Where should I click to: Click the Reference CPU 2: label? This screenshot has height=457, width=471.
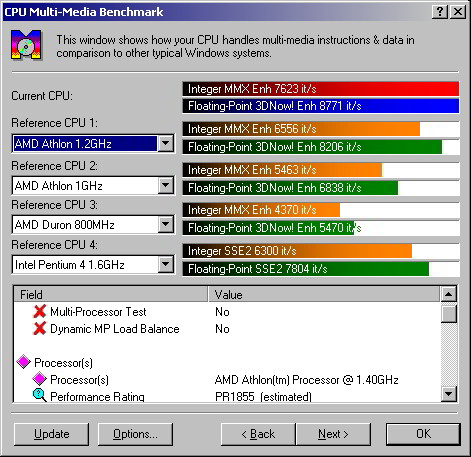pyautogui.click(x=55, y=166)
